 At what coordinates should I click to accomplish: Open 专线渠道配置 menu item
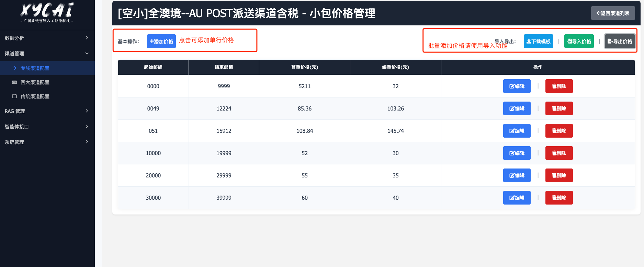coord(47,68)
